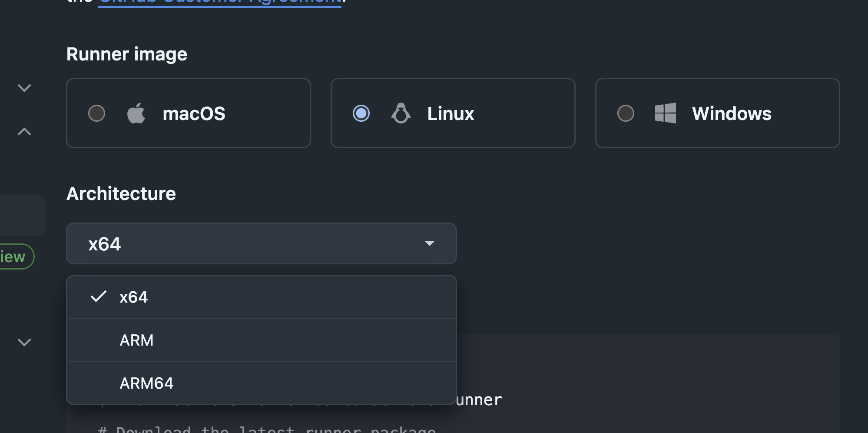Select the Windows radio button
Image resolution: width=868 pixels, height=433 pixels.
626,113
